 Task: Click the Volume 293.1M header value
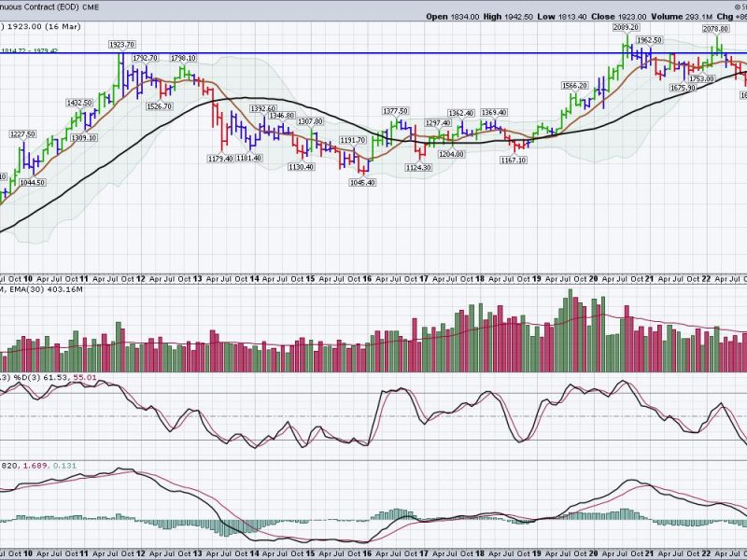[x=682, y=17]
